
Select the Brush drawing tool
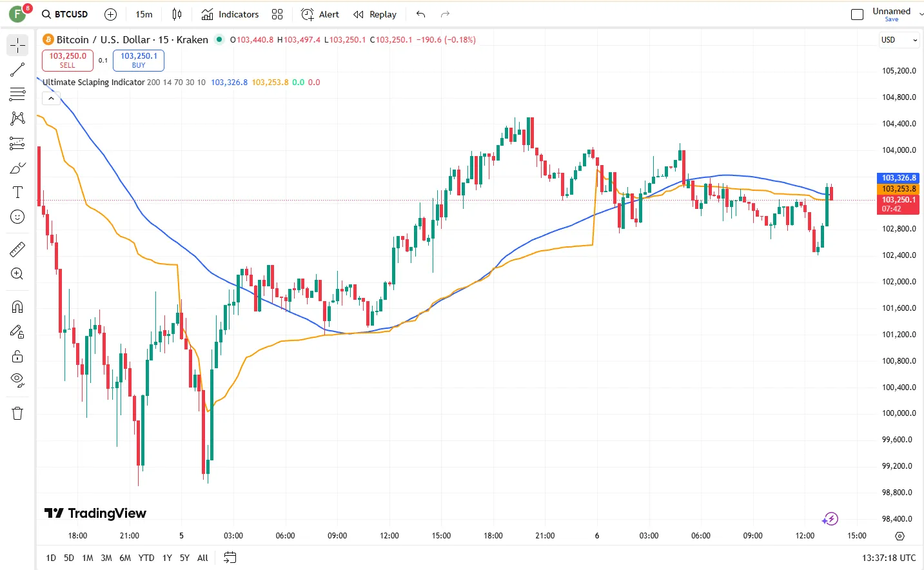17,168
